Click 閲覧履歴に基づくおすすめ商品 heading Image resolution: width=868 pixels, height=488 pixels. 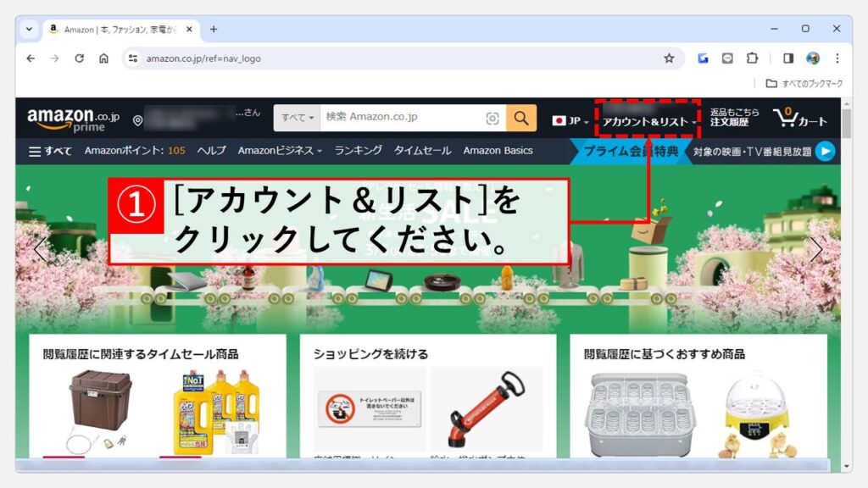pyautogui.click(x=665, y=354)
